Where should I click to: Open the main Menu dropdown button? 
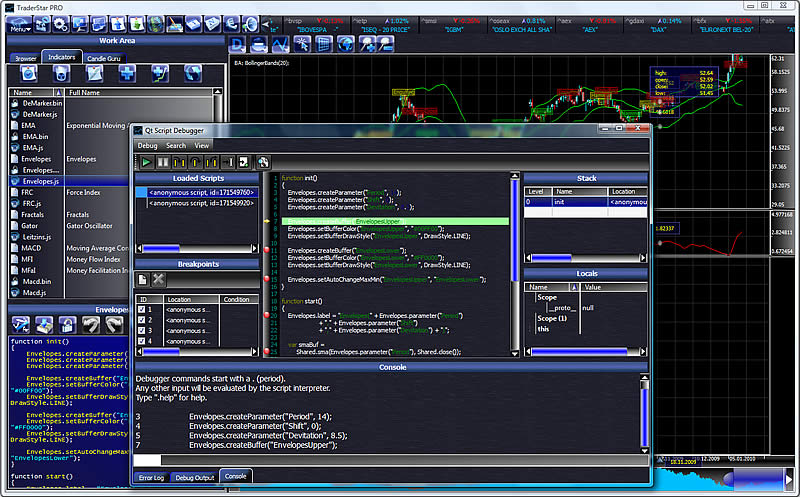[20, 24]
